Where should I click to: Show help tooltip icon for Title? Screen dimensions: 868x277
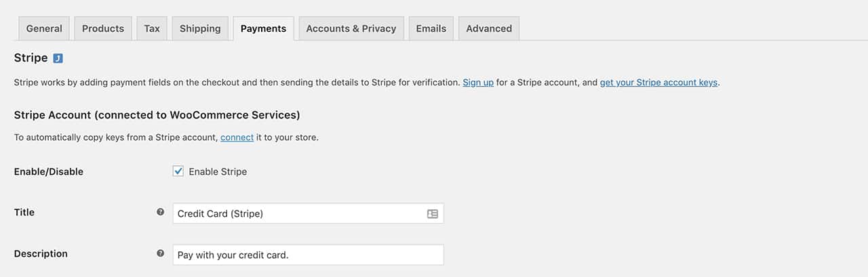(x=160, y=212)
